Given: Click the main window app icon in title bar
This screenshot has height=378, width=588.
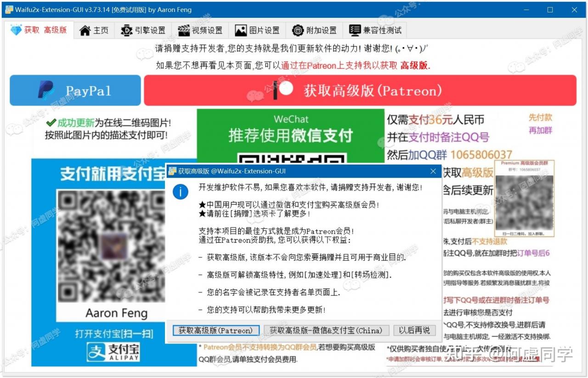Looking at the screenshot, I should click(9, 9).
